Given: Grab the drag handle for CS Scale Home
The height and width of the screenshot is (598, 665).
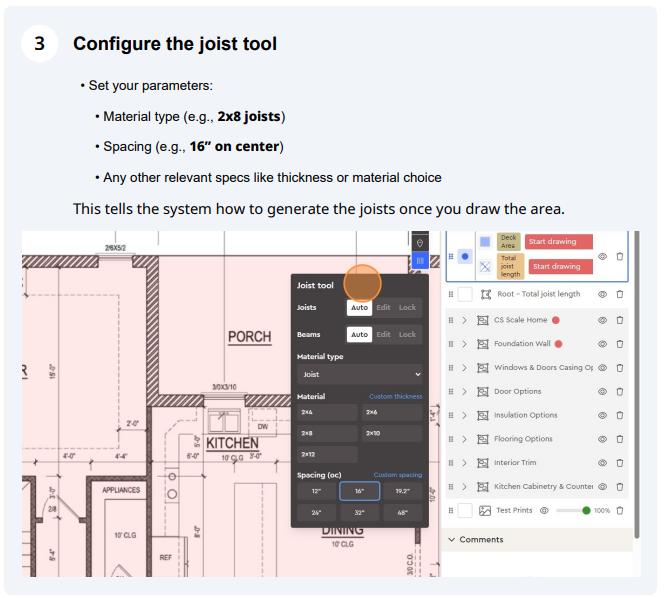Looking at the screenshot, I should point(451,320).
